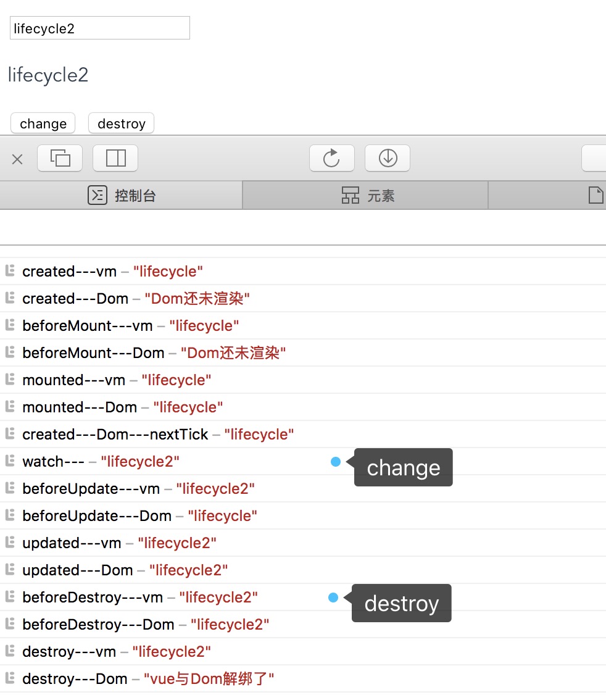Click the log icon beside watch--- entry
606x700 pixels.
10,461
